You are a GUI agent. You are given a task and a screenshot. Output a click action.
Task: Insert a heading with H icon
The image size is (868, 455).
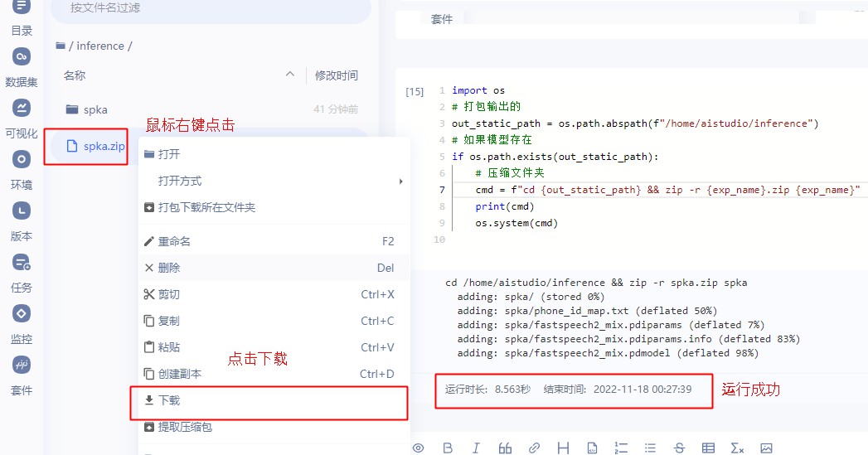coord(563,448)
